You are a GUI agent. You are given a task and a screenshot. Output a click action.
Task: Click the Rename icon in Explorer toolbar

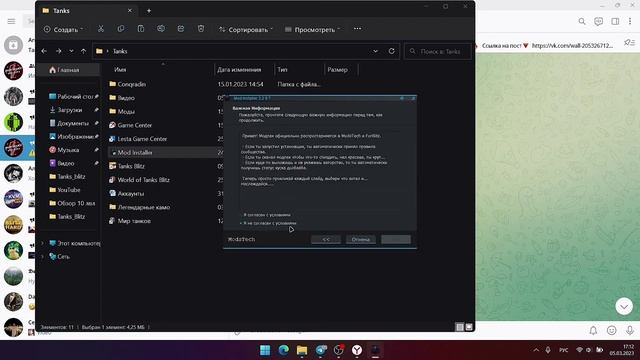point(161,29)
